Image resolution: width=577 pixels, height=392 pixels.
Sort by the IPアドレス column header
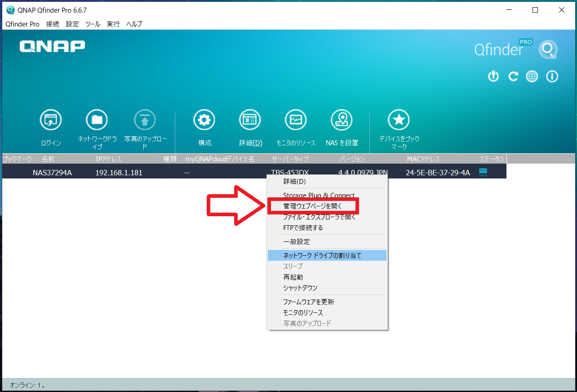coord(108,159)
